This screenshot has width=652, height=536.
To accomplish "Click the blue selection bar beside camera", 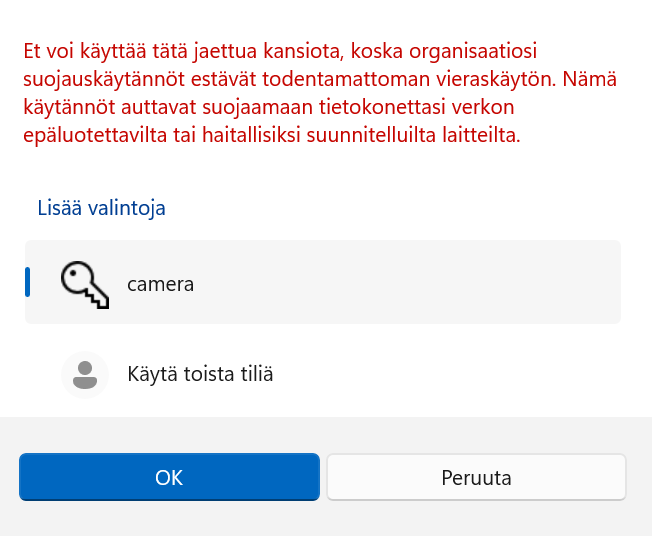I will [x=28, y=282].
